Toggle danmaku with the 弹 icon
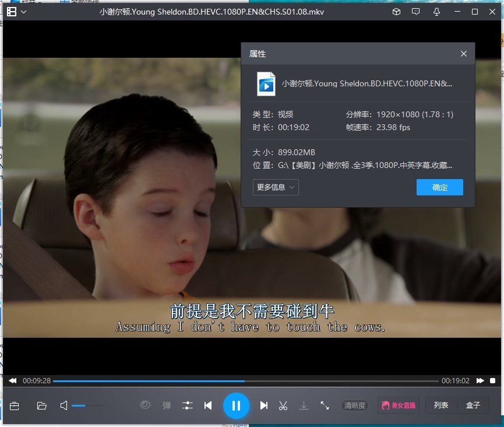Image resolution: width=504 pixels, height=427 pixels. pos(167,405)
